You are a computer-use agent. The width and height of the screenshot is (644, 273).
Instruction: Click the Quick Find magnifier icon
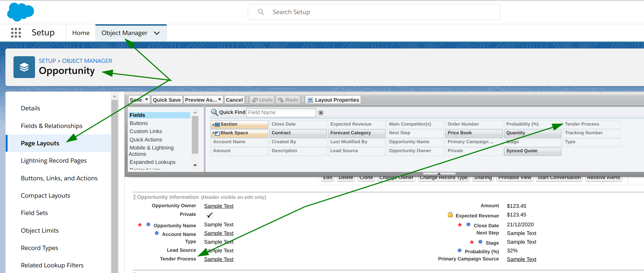click(214, 112)
